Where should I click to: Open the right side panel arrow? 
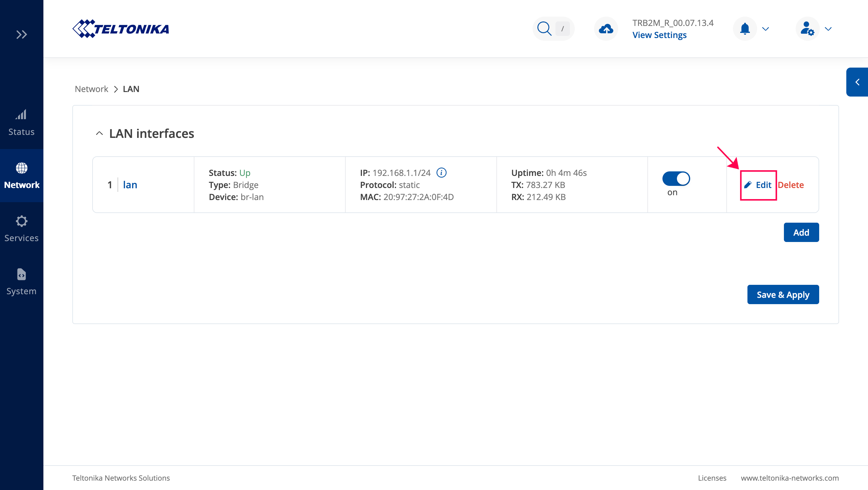pos(857,82)
